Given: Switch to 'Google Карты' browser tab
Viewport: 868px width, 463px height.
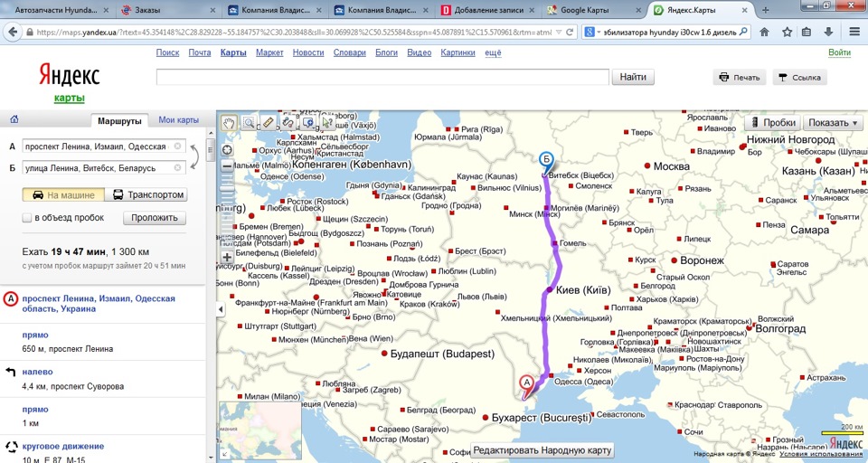Looking at the screenshot, I should (592, 10).
